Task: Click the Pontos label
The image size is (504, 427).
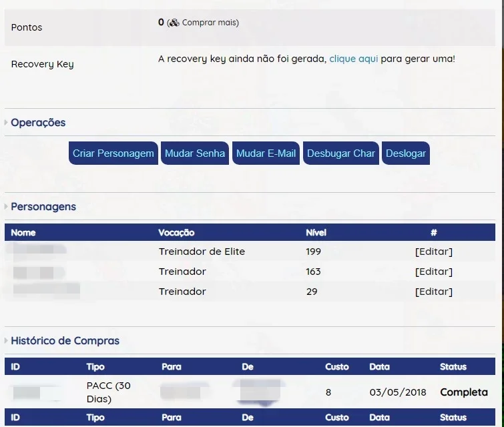Action: (27, 27)
